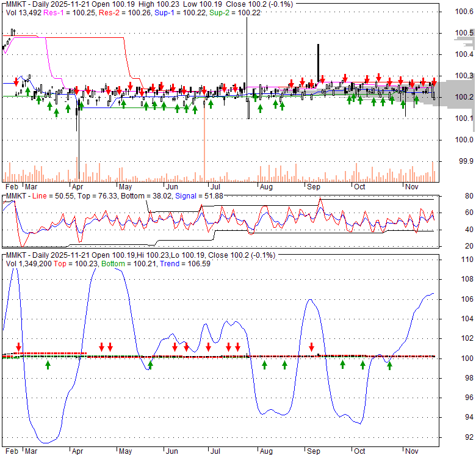Click the green buy arrow in bottom panel near March
The image size is (476, 455).
tap(48, 365)
